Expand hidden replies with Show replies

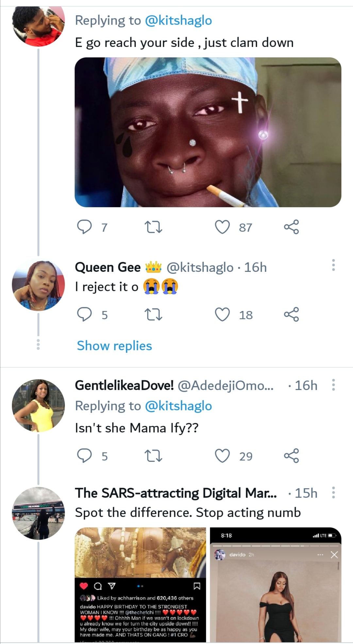(x=114, y=346)
